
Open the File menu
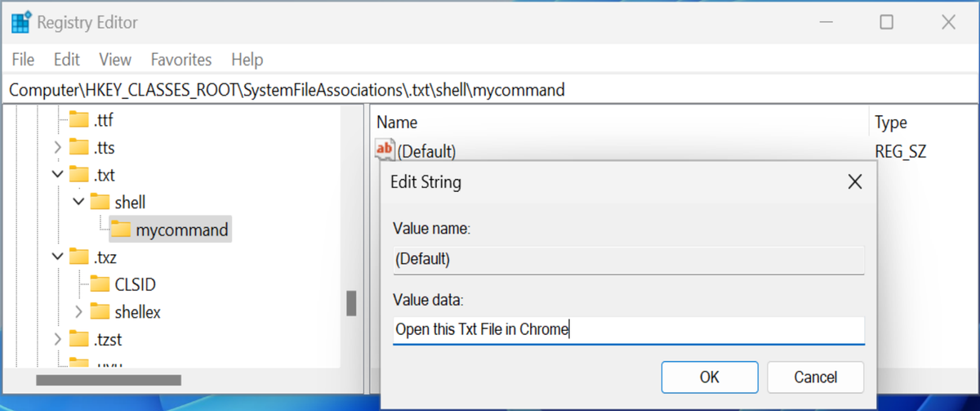click(24, 60)
